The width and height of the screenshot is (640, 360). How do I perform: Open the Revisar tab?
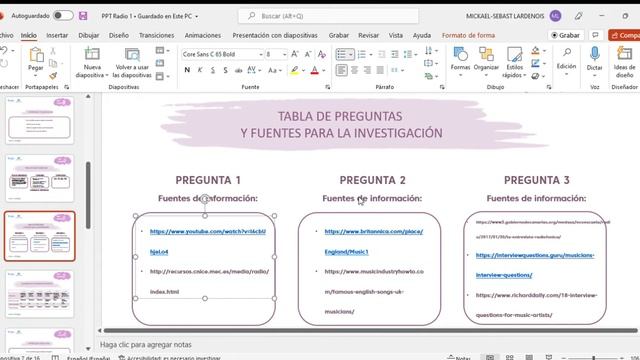coord(368,36)
